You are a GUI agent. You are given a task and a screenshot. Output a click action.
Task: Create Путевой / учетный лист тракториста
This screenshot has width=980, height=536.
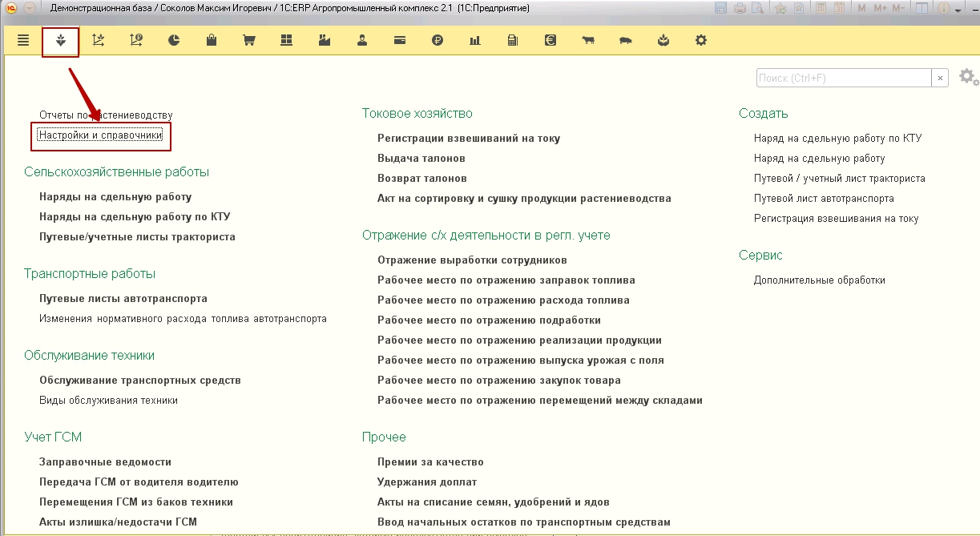tap(840, 178)
